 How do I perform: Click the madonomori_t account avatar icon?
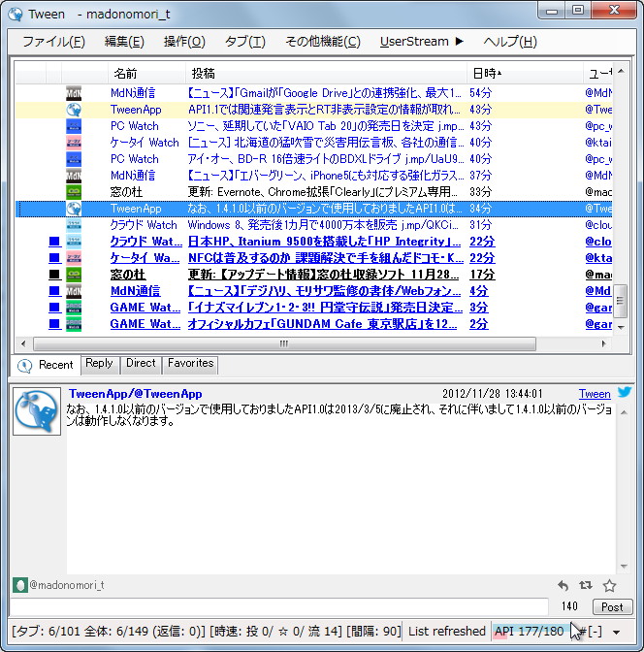(x=20, y=585)
